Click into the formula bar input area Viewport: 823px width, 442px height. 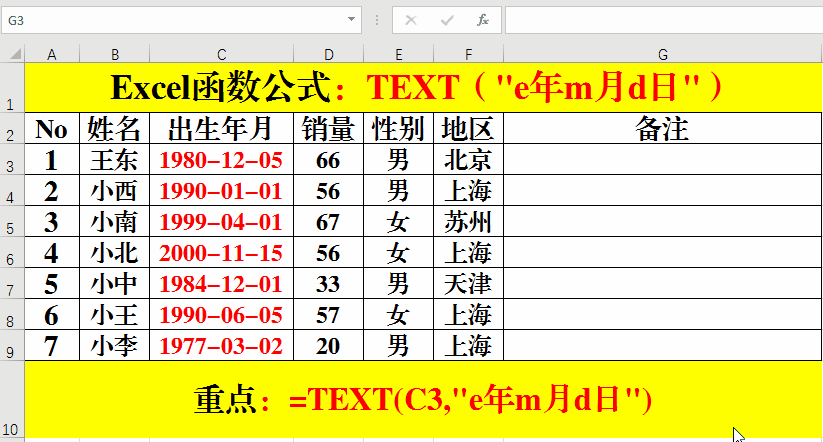pos(663,20)
